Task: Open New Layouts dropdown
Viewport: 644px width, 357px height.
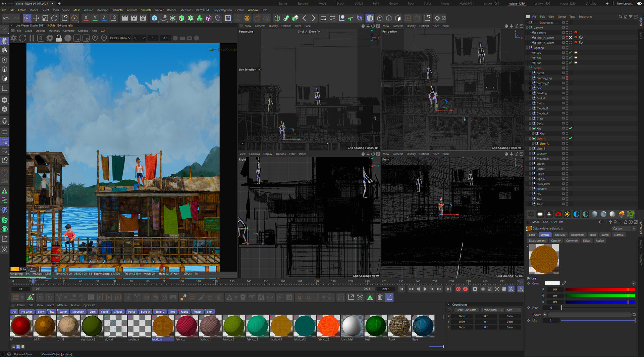Action: point(625,3)
